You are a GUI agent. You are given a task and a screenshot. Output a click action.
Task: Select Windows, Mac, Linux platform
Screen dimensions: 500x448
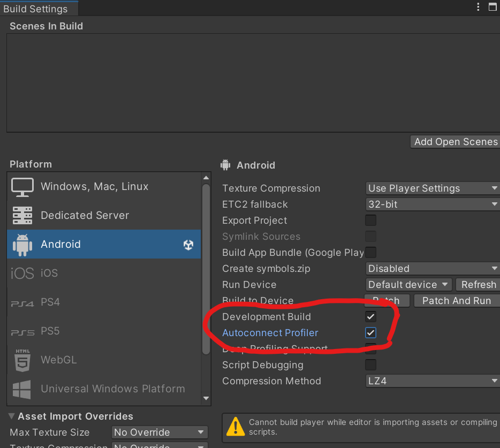tap(104, 187)
